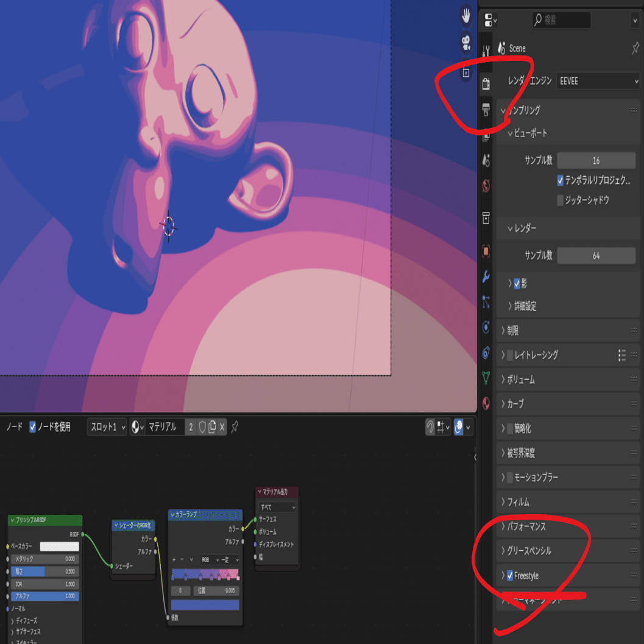Add a color stop with the plus button
This screenshot has width=644, height=644.
tap(174, 559)
